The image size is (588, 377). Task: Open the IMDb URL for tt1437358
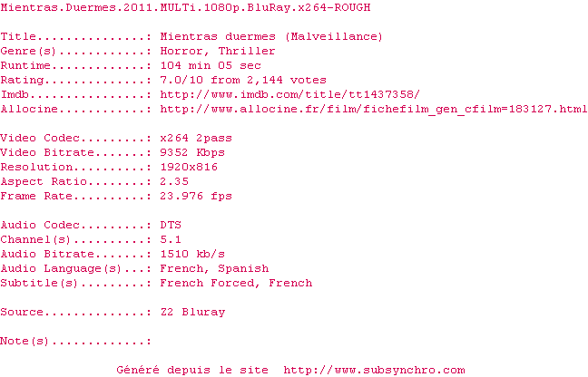pos(289,94)
